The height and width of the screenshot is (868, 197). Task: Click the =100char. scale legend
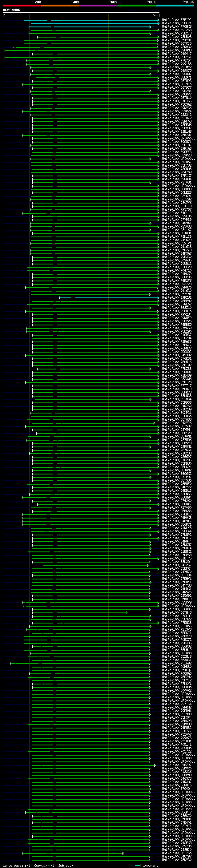146,865
